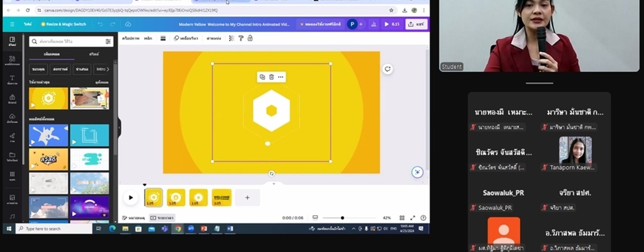644x252 pixels.
Task: Open the Resize & Magic Switch tool
Action: (x=63, y=24)
